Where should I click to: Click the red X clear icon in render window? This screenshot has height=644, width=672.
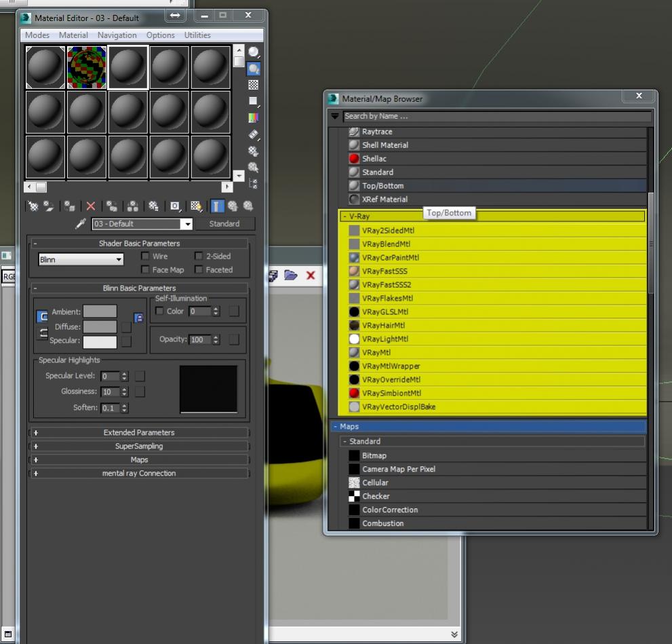point(311,276)
